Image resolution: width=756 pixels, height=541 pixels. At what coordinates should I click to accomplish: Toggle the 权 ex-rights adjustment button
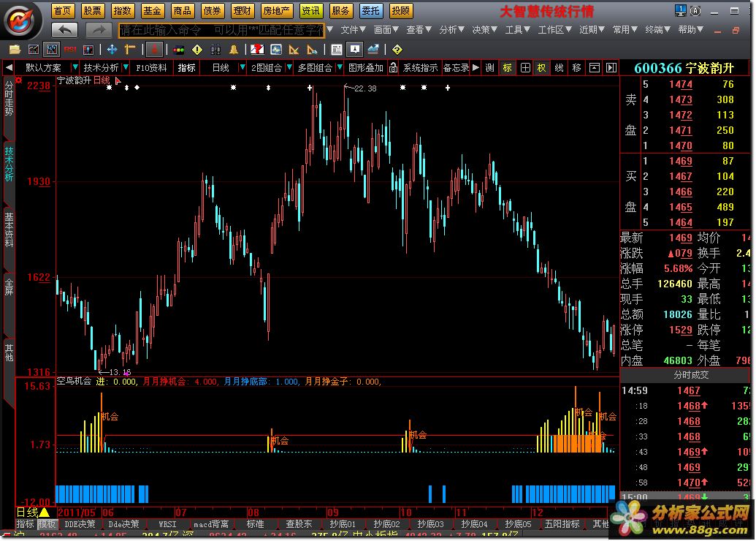pyautogui.click(x=542, y=67)
